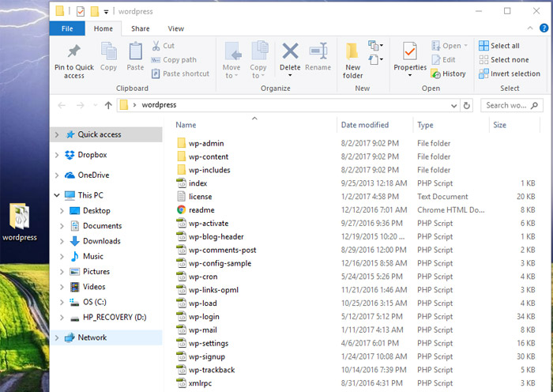This screenshot has width=553, height=392.
Task: Click the Invert selection icon
Action: point(483,73)
